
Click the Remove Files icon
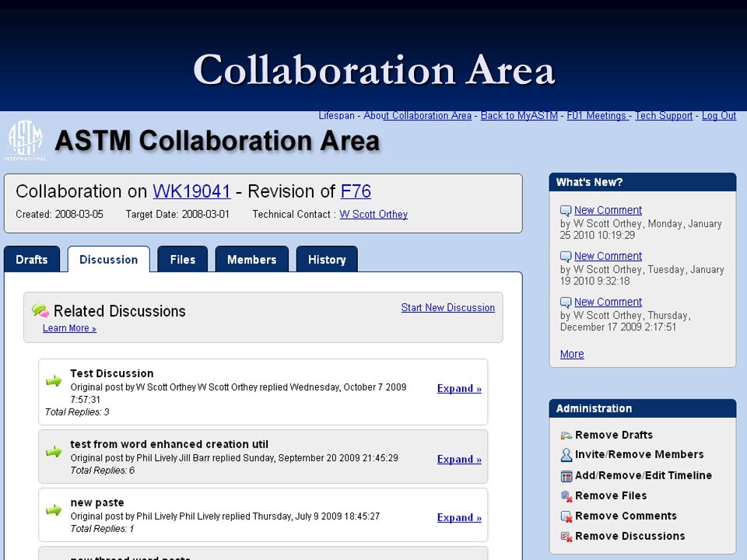pyautogui.click(x=566, y=496)
